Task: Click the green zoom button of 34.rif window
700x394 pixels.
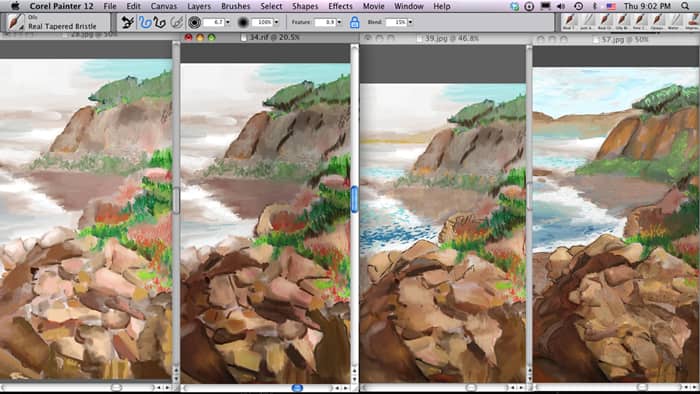Action: 212,37
